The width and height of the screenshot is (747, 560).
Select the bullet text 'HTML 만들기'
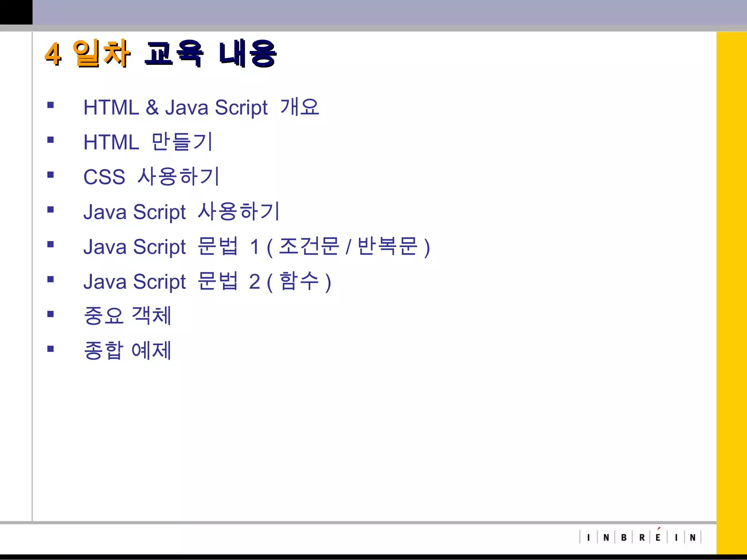(x=148, y=142)
